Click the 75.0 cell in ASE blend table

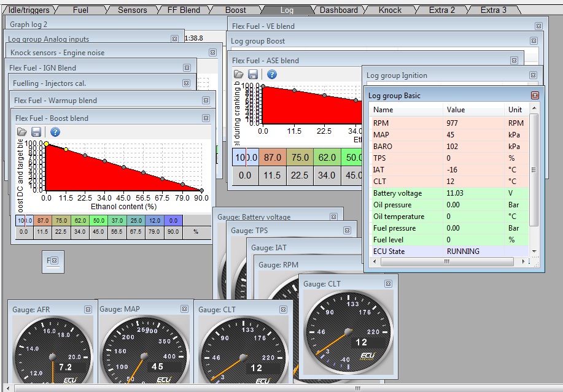coord(300,157)
